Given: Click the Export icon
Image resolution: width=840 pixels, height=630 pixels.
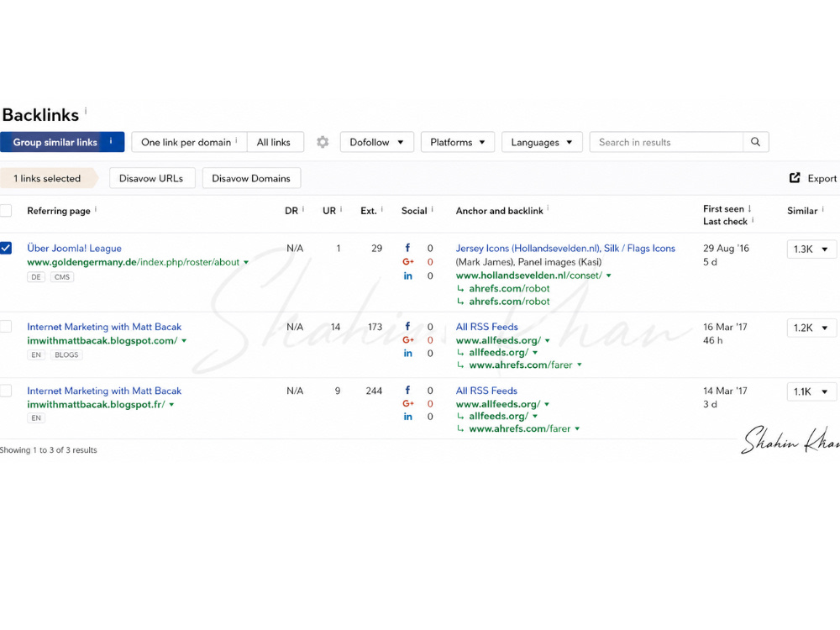Looking at the screenshot, I should (x=795, y=178).
